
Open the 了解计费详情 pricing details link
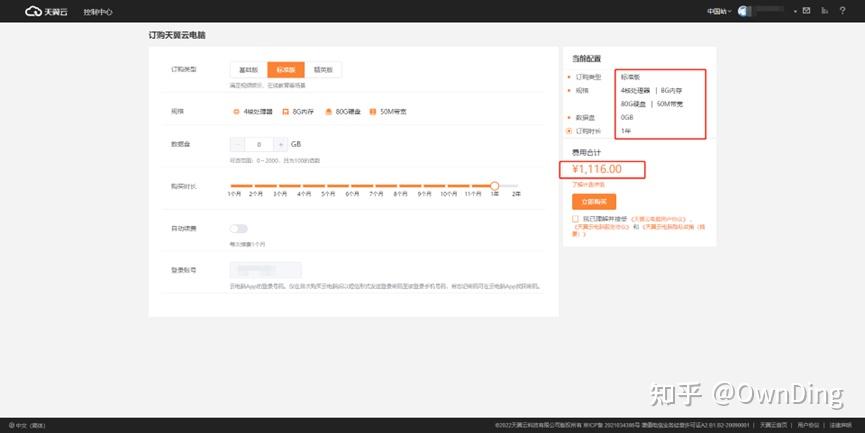[588, 185]
